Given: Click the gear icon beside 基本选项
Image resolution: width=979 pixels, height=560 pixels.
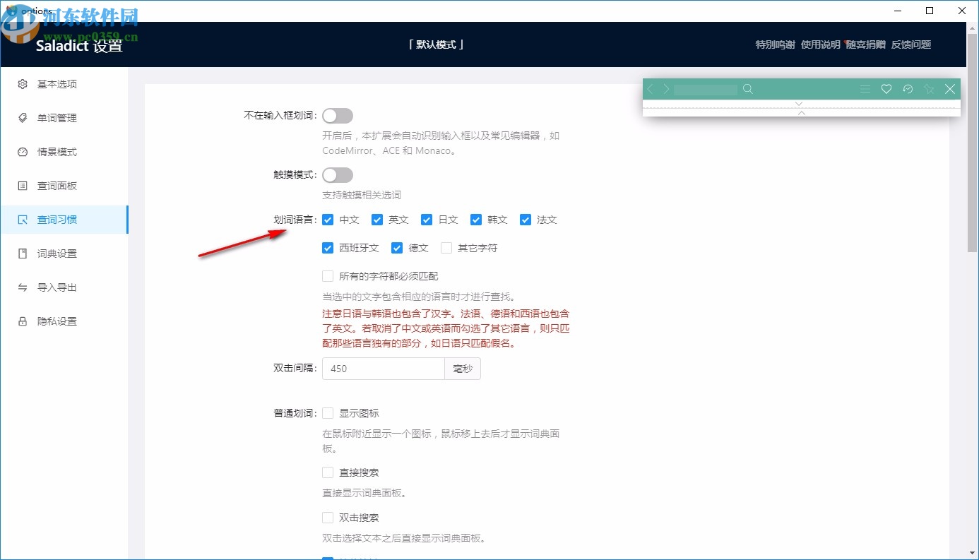Looking at the screenshot, I should point(23,84).
